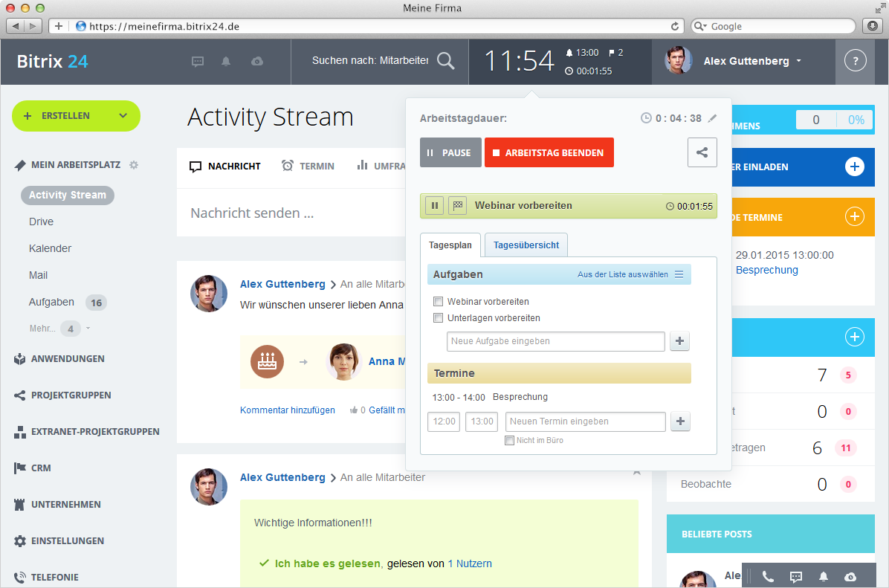Click the employee search magnifier icon

[x=446, y=61]
